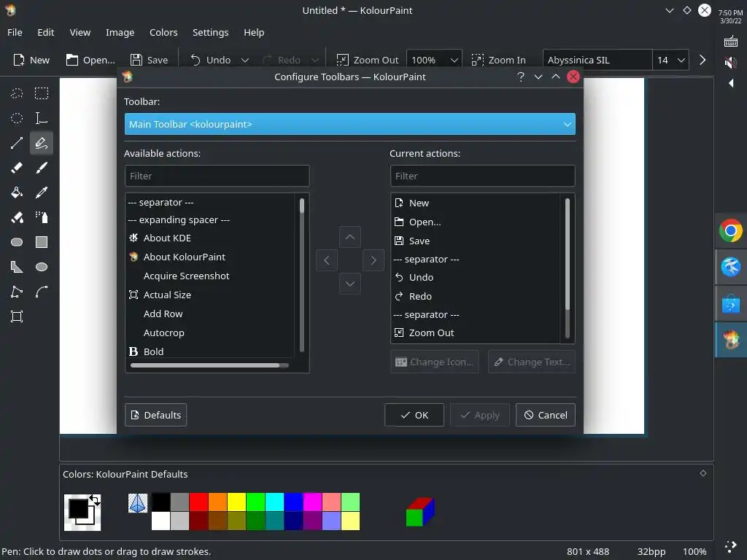Image resolution: width=747 pixels, height=560 pixels.
Task: Open Google Chrome from the taskbar
Action: pyautogui.click(x=730, y=231)
